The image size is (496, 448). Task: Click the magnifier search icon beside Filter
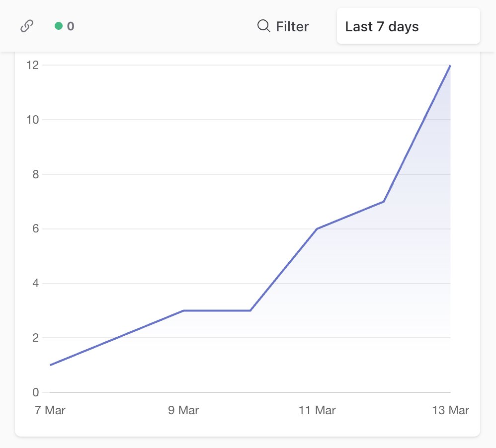point(263,26)
